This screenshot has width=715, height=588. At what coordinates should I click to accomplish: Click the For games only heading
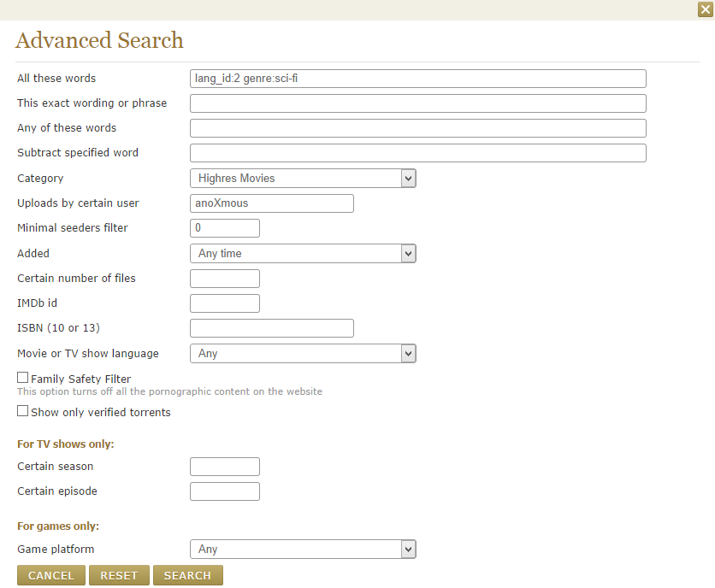pos(58,526)
